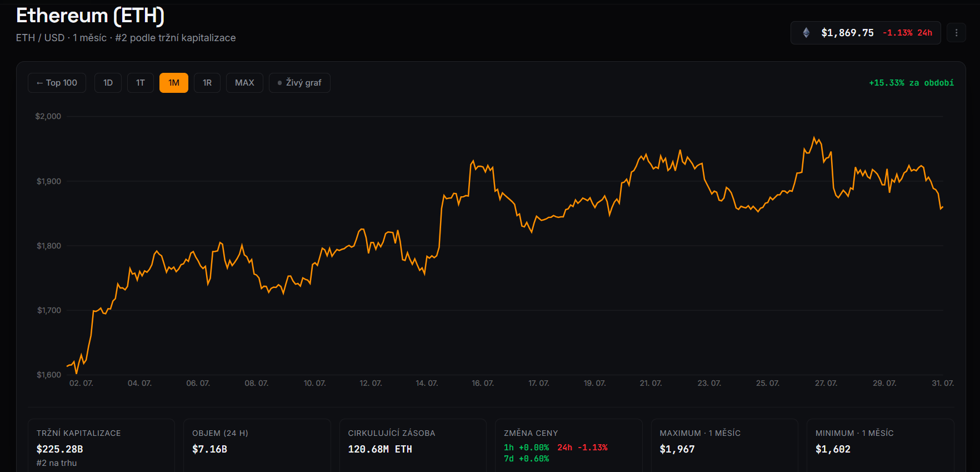Click the 29. 07. date label
This screenshot has width=980, height=472.
click(884, 383)
